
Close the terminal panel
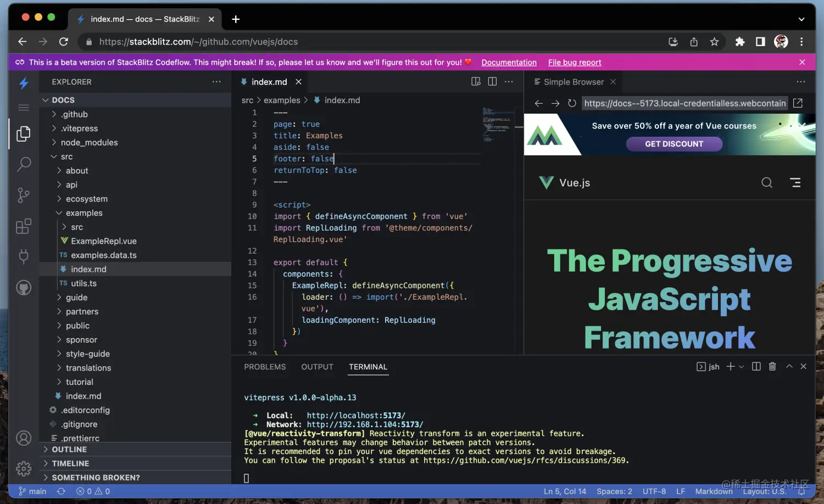pyautogui.click(x=803, y=366)
